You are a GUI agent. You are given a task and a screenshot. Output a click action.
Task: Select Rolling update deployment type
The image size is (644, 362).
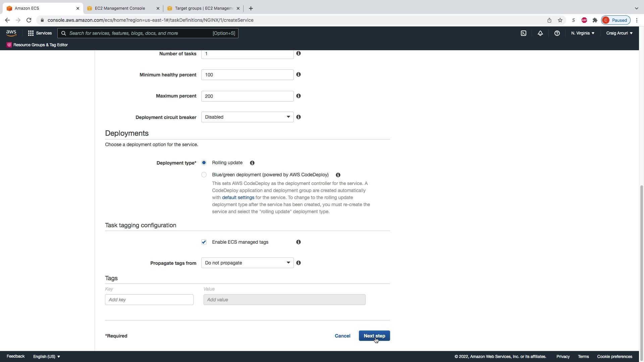click(204, 163)
